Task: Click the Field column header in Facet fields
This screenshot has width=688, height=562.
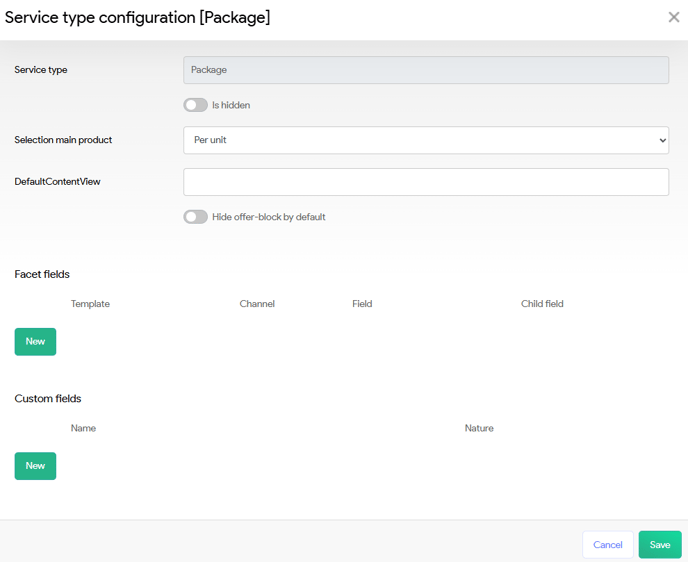Action: coord(362,304)
